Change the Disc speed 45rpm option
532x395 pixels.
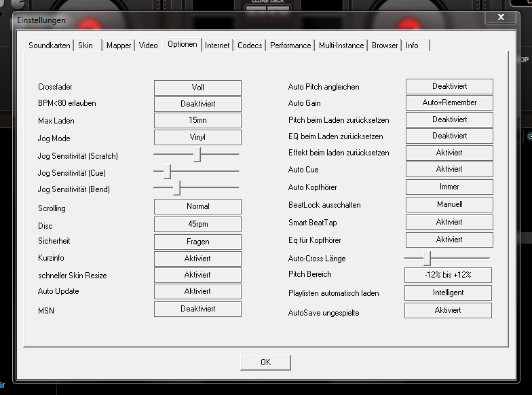[x=197, y=225]
